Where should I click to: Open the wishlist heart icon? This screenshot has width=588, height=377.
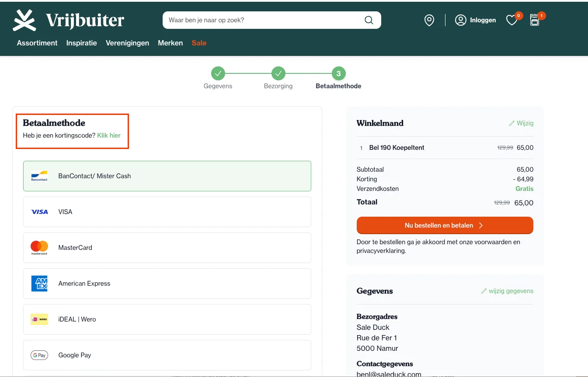coord(511,20)
